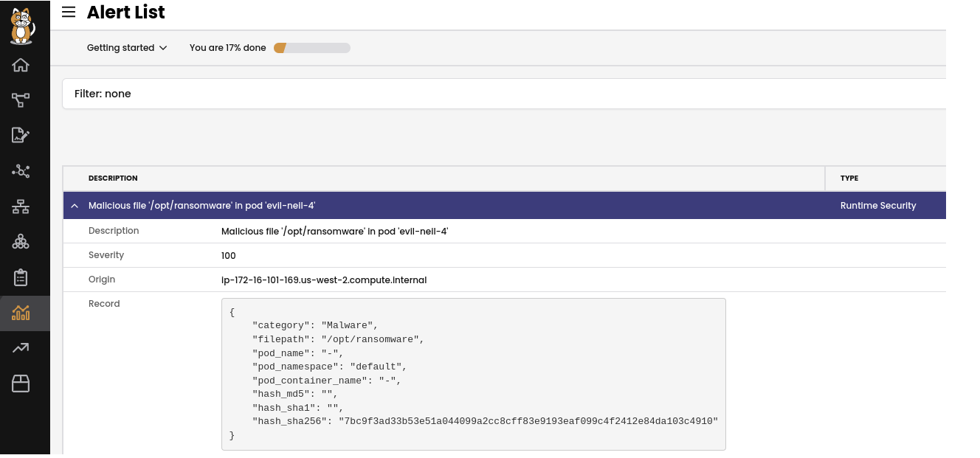Viewport: 980px width, 458px height.
Task: Click the Filter: none field
Action: coord(504,94)
